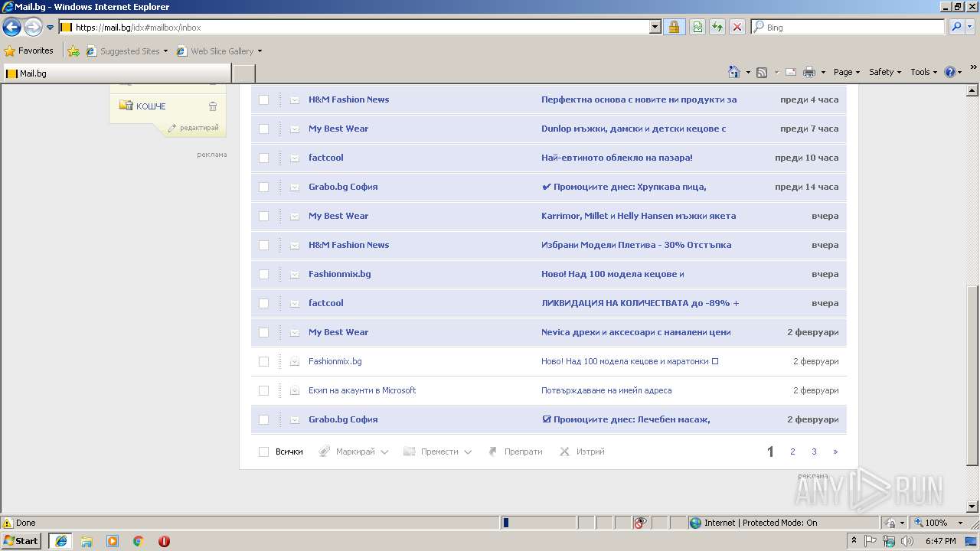Tick checkbox for Екип на акаунти в Microsoft email
This screenshot has width=980, height=551.
pyautogui.click(x=263, y=390)
